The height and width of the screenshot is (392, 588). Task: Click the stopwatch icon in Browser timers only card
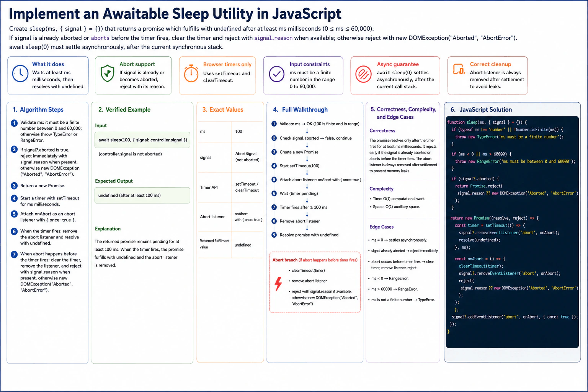191,73
